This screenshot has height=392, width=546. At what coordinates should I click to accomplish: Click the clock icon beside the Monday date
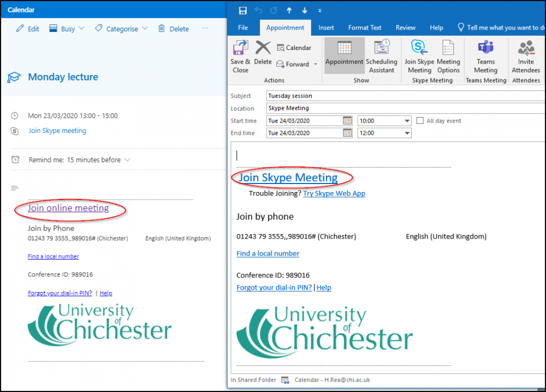[x=15, y=116]
